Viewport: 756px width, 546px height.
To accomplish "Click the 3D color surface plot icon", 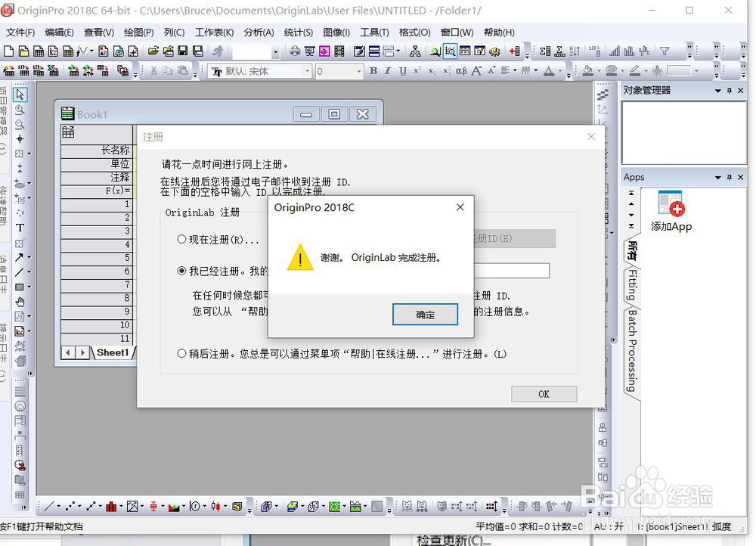I will [292, 507].
